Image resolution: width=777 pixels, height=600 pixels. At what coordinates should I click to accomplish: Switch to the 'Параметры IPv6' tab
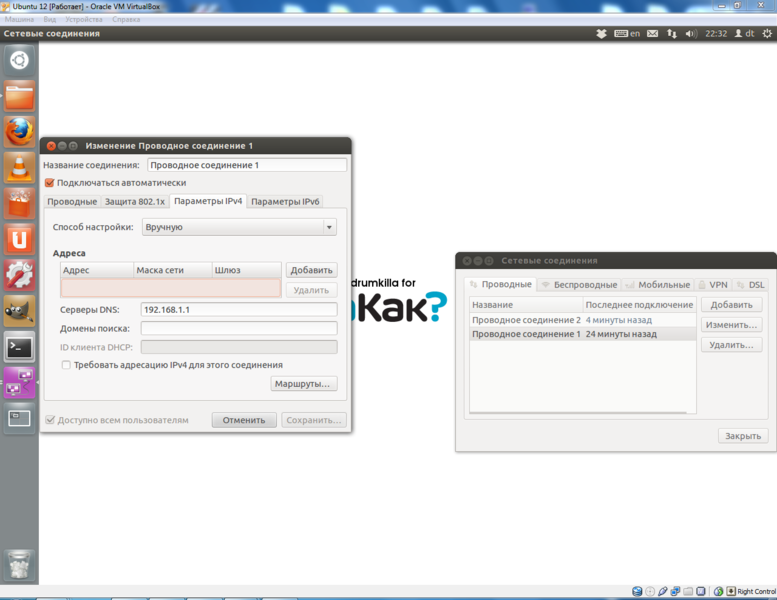pyautogui.click(x=285, y=202)
